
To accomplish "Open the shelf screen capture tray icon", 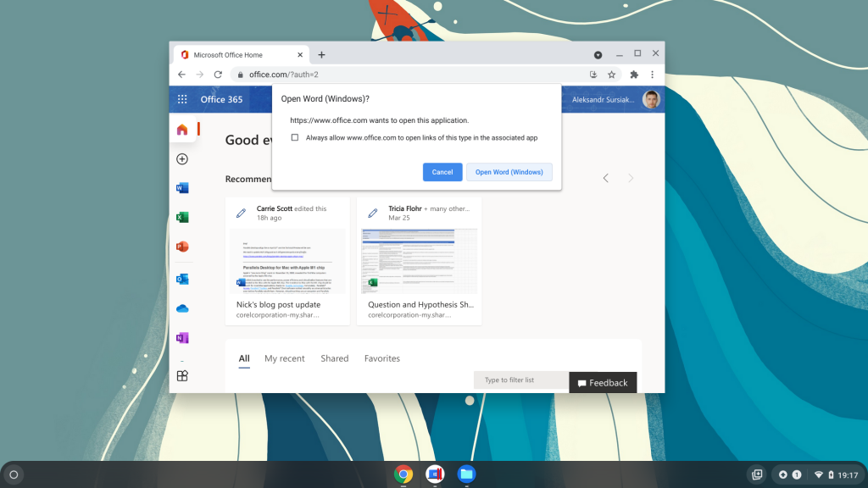I will [757, 474].
